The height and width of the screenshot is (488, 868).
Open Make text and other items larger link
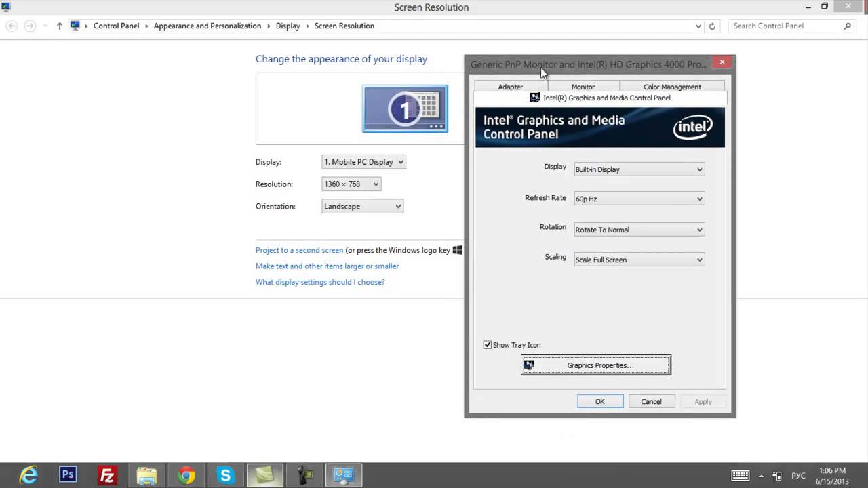[x=327, y=266]
